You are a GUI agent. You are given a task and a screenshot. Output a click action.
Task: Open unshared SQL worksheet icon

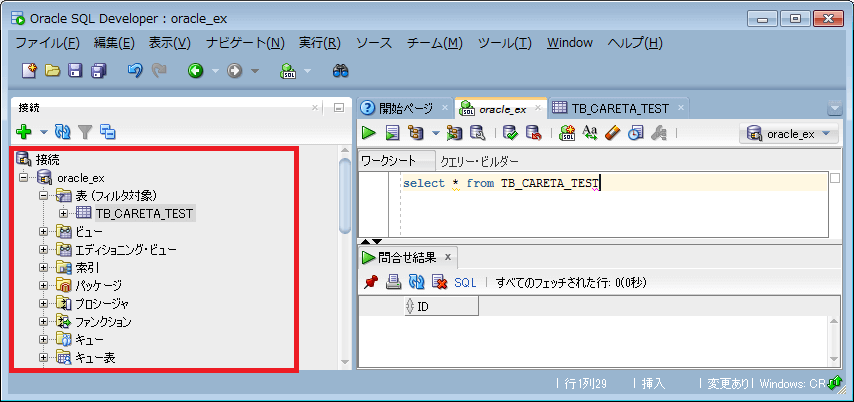click(567, 132)
